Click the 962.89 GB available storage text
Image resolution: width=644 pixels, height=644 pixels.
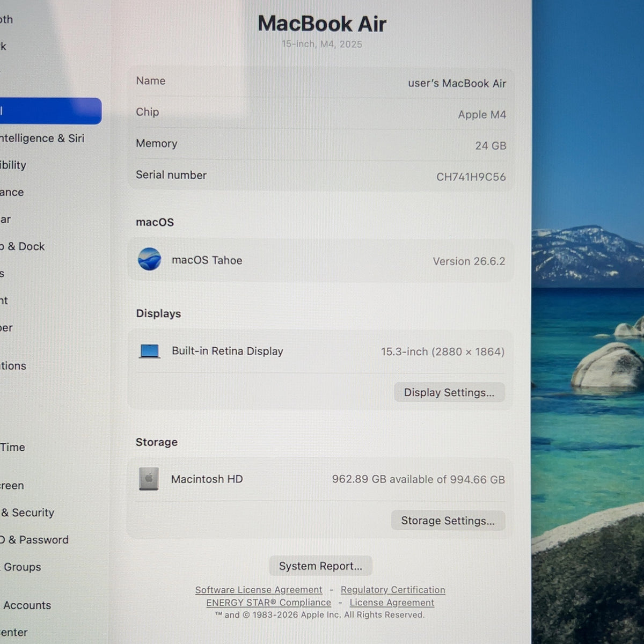point(419,479)
